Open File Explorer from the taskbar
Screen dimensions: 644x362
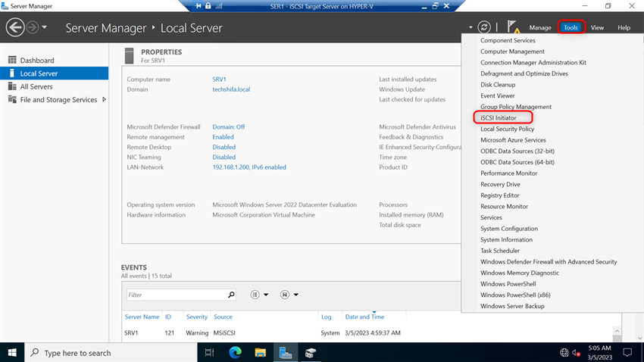click(261, 353)
